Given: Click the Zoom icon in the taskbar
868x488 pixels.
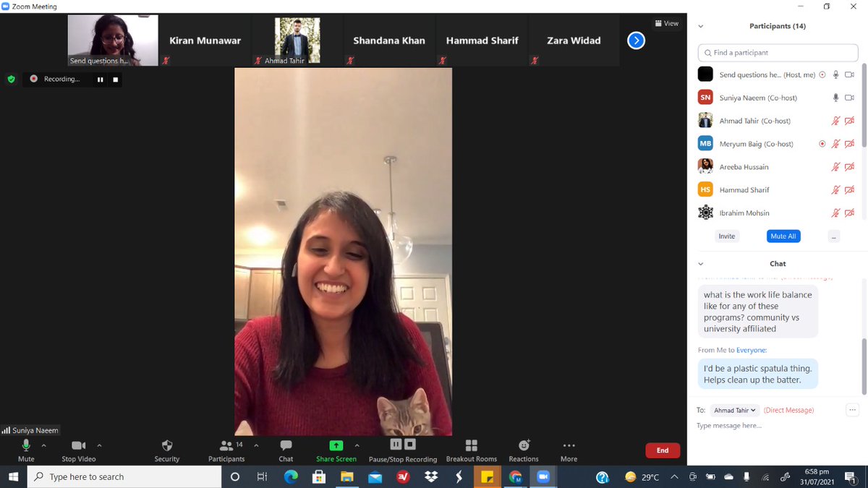Looking at the screenshot, I should coord(543,476).
